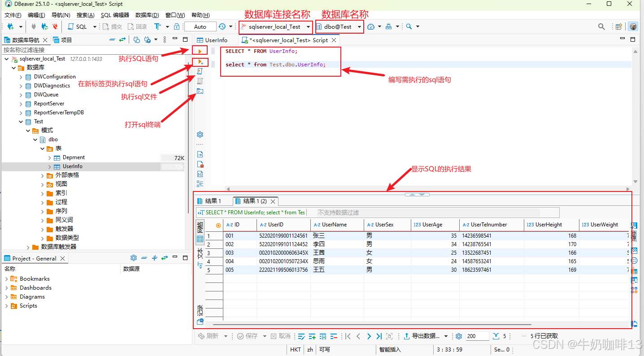Collapse the Test database node
644x356 pixels.
[x=21, y=122]
